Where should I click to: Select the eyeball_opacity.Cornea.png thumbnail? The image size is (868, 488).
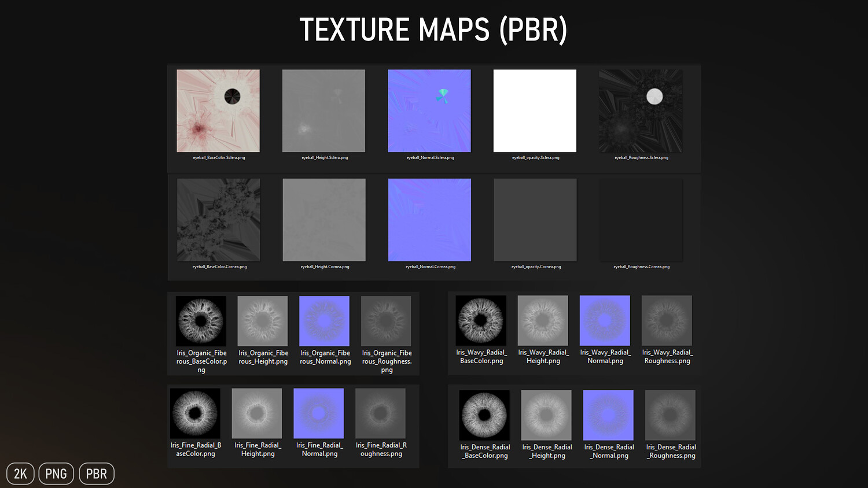pos(535,220)
